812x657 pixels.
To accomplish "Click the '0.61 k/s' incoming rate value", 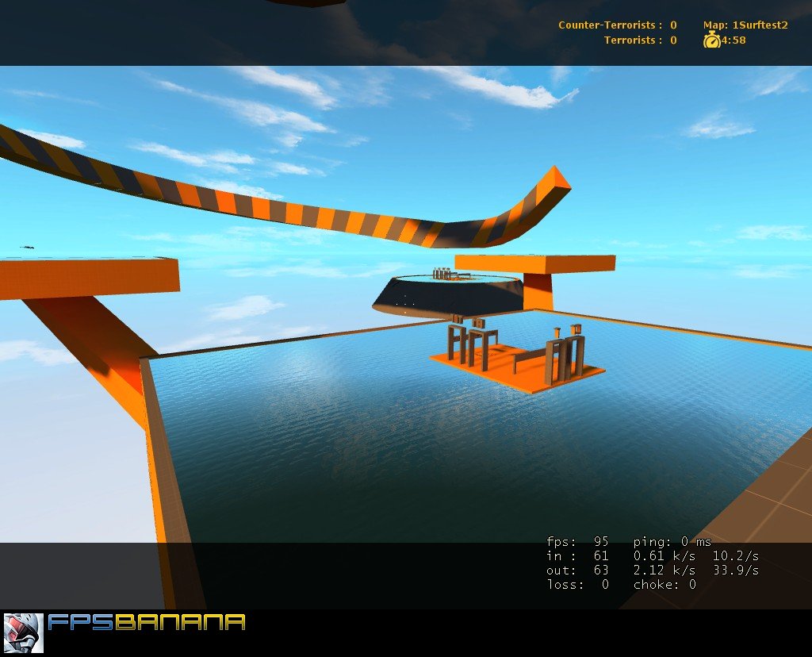I will 665,556.
